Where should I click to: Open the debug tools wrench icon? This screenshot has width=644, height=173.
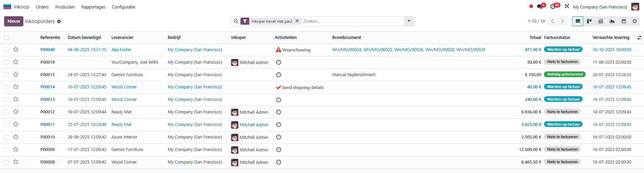567,6
